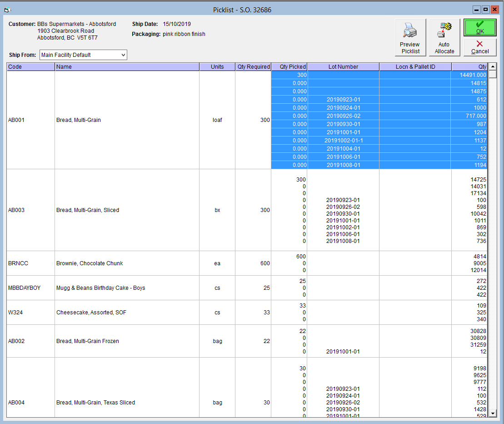Click quantity 1194 cell
Viewport: 504px width, 424px height.
pos(469,165)
